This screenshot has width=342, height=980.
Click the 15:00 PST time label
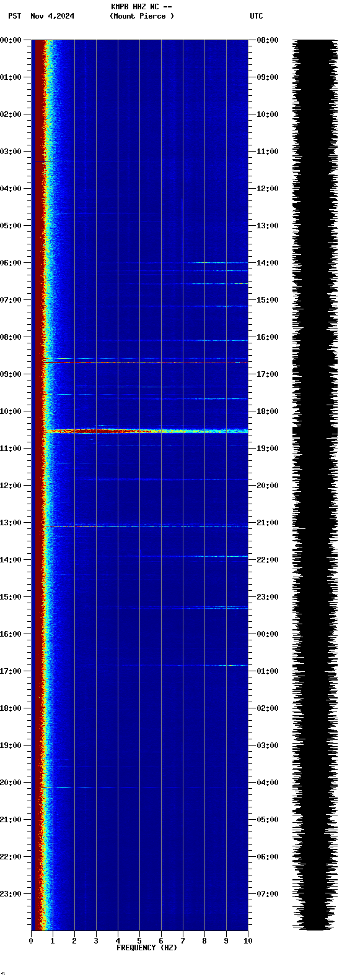pyautogui.click(x=11, y=597)
